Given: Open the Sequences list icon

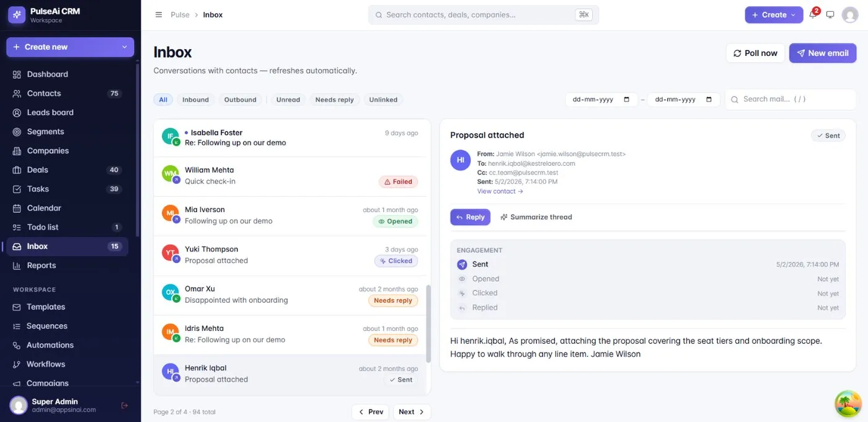Looking at the screenshot, I should coord(17,326).
